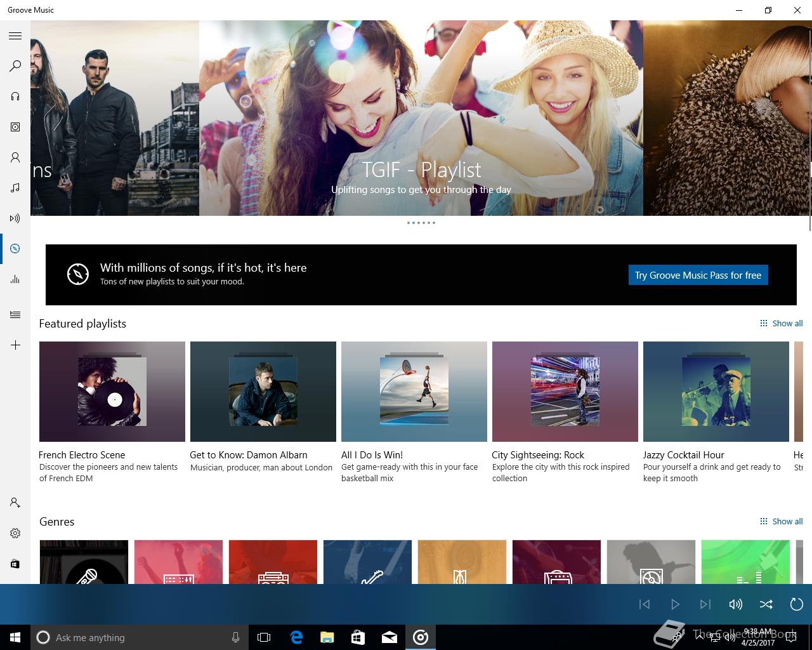The height and width of the screenshot is (650, 812).
Task: Open the green equalizer genre tile
Action: [745, 562]
